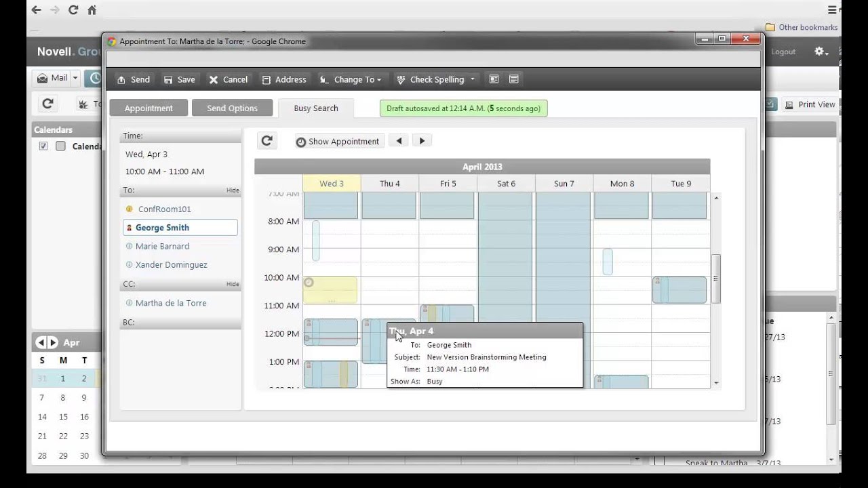Reload the page with browser refresh icon
Screen dimensions: 868x488
coord(73,9)
